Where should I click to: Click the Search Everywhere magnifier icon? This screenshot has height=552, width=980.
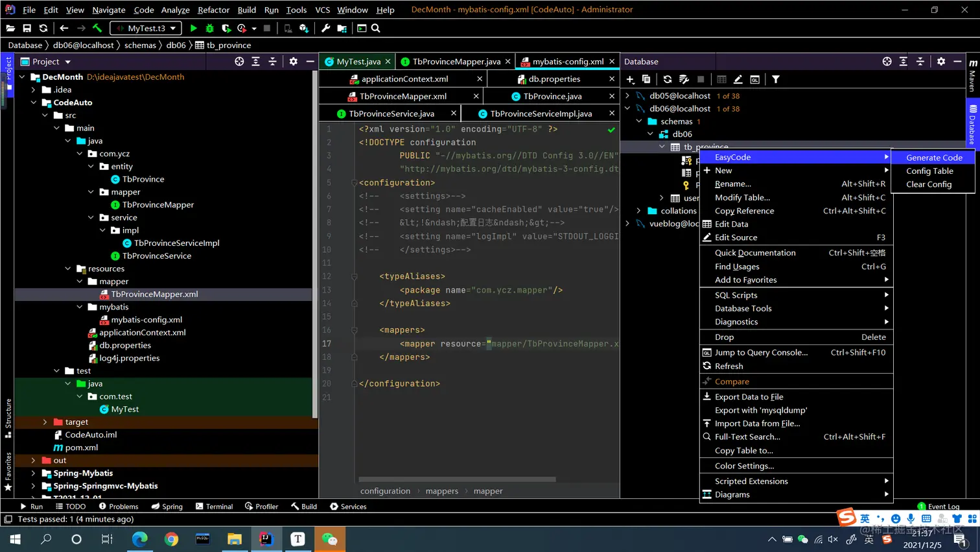click(x=376, y=29)
